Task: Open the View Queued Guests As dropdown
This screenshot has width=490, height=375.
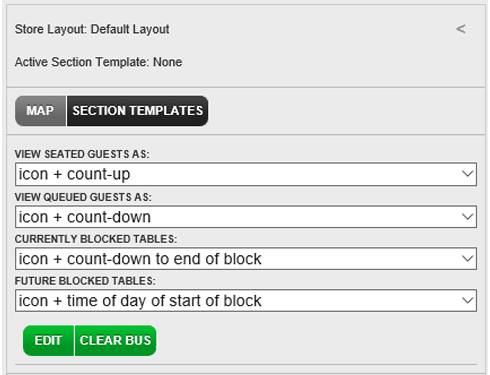Action: point(246,217)
